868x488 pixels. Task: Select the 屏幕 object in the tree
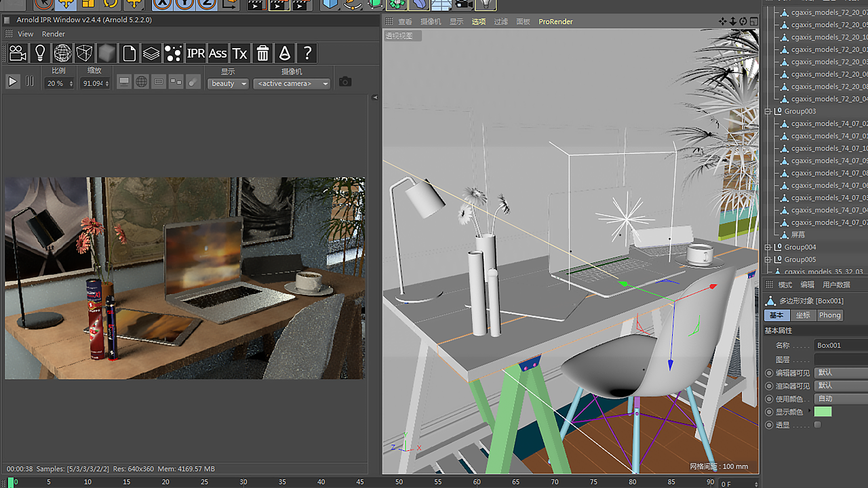(798, 235)
